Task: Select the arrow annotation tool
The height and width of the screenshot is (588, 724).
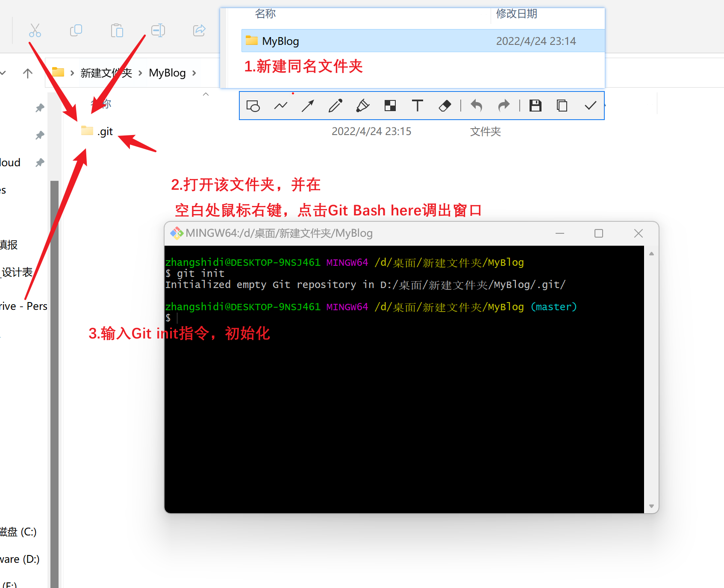Action: tap(308, 106)
